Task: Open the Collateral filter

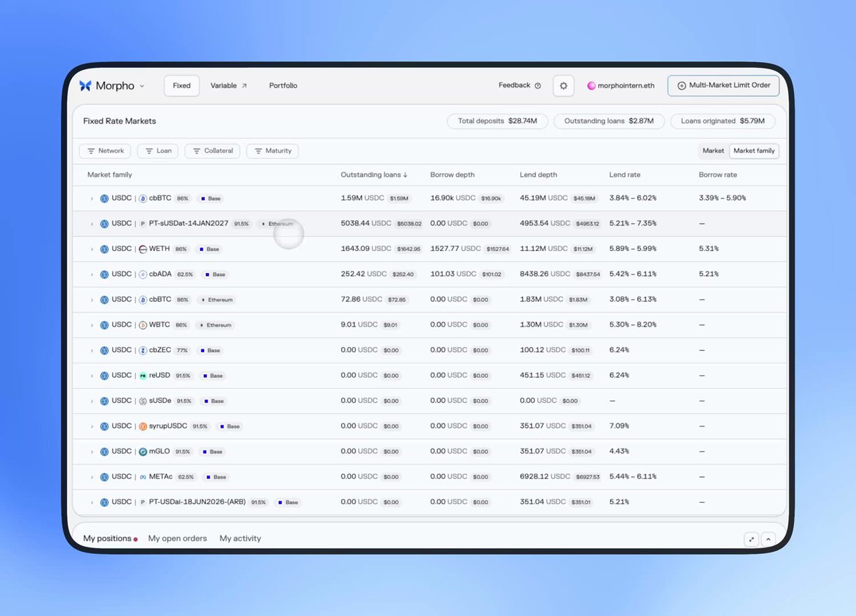Action: coord(212,151)
